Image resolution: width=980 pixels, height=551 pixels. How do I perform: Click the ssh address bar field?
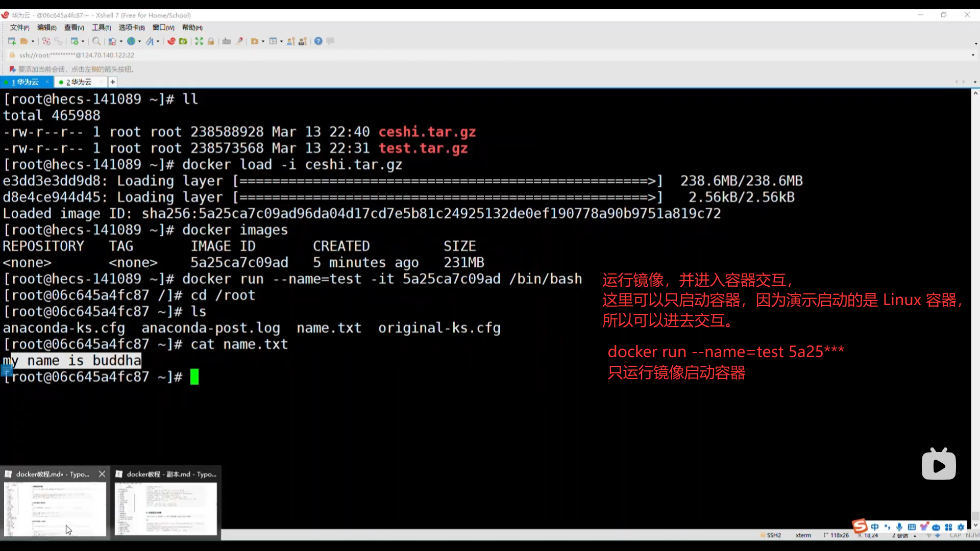(x=77, y=55)
